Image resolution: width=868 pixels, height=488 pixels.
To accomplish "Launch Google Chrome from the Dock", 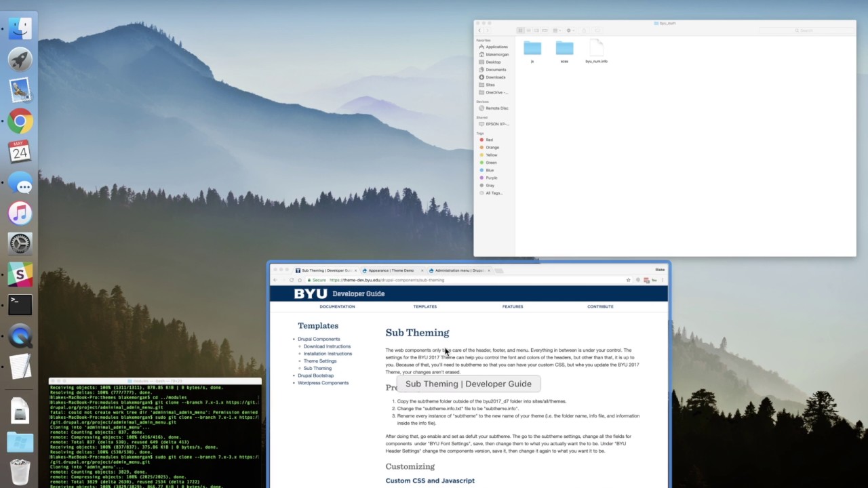I will pos(20,121).
